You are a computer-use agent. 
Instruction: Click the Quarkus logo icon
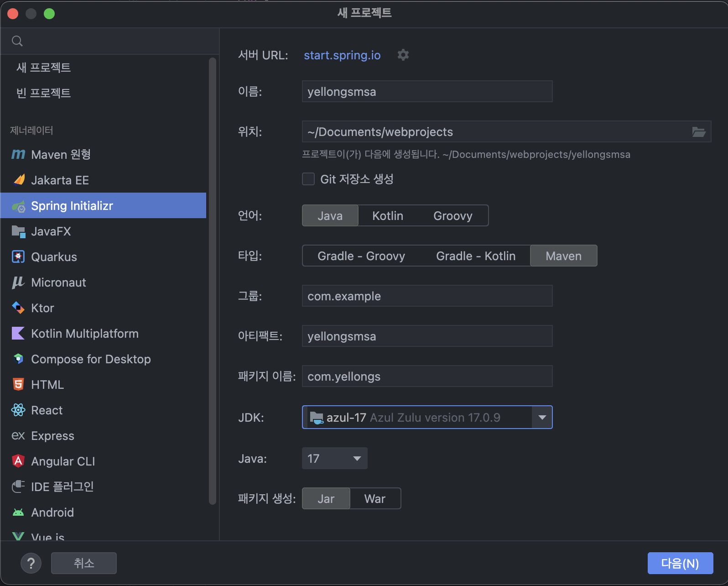[x=18, y=256]
